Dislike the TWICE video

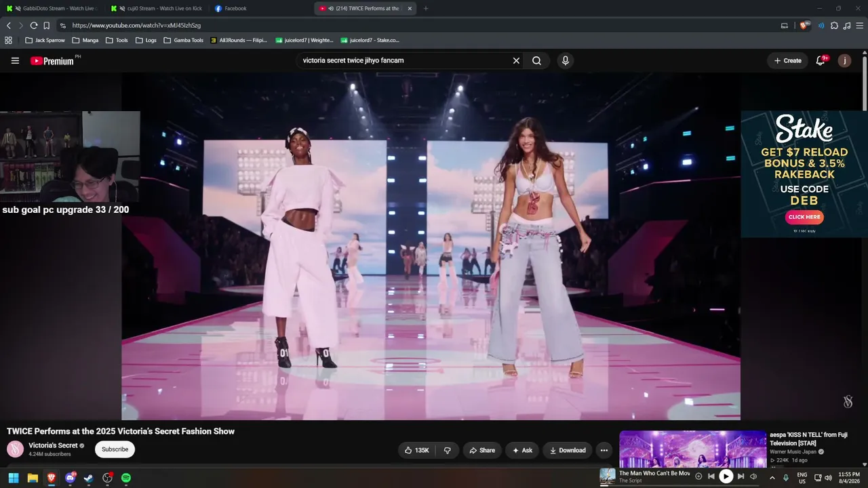[448, 450]
